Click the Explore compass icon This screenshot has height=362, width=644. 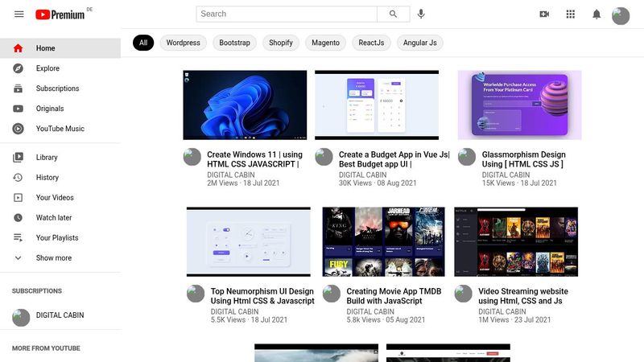coord(18,68)
